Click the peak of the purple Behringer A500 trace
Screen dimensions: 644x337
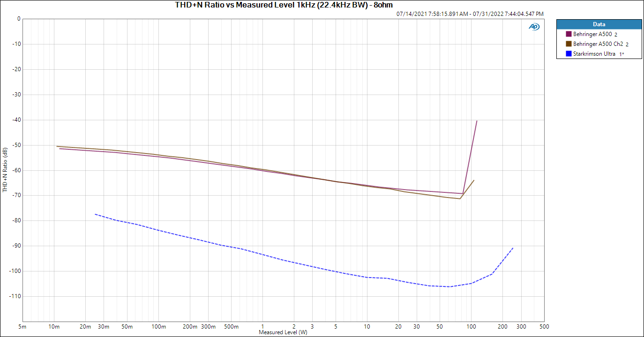click(x=477, y=121)
